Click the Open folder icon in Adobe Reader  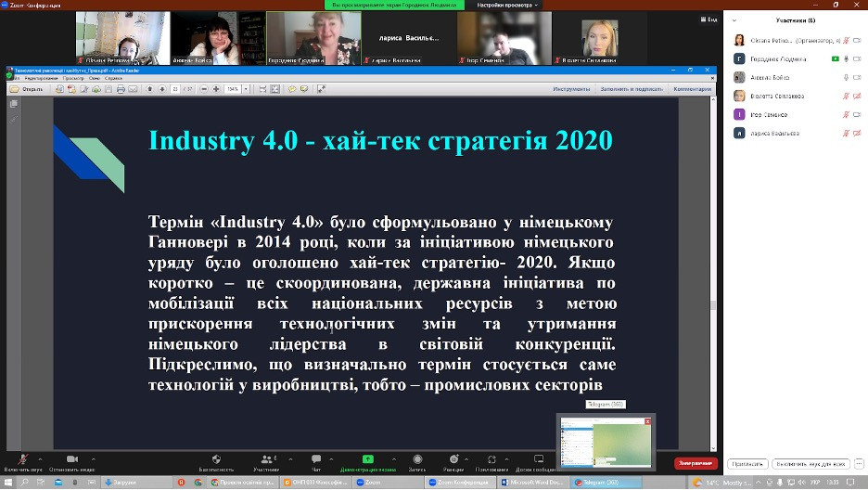(15, 89)
